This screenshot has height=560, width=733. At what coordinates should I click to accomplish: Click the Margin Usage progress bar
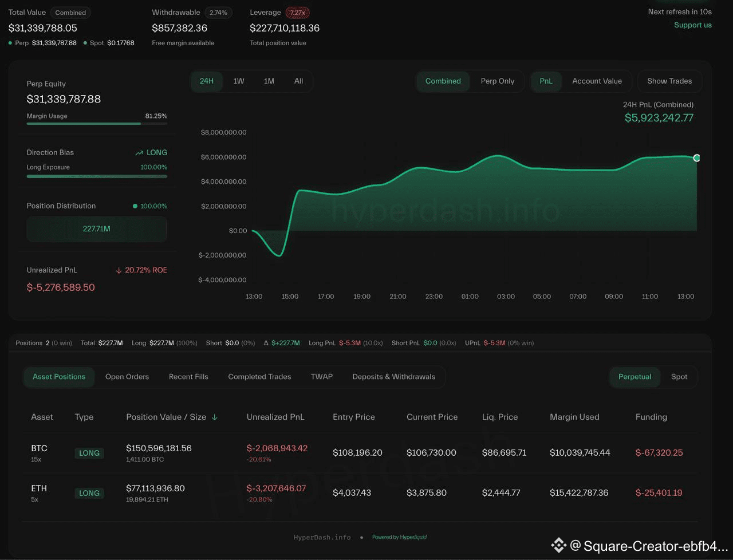[97, 124]
